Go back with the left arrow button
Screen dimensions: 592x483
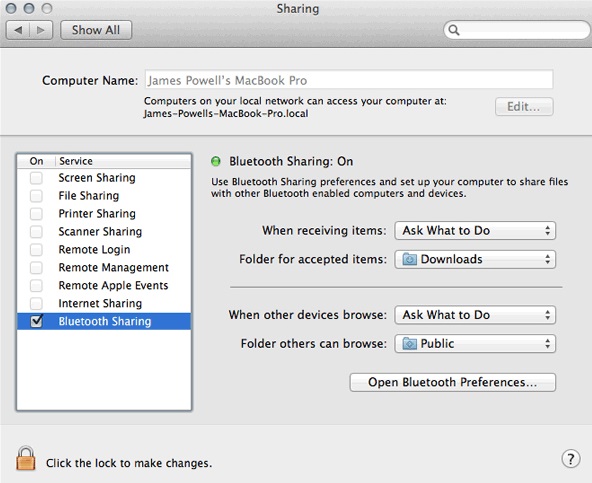(18, 30)
